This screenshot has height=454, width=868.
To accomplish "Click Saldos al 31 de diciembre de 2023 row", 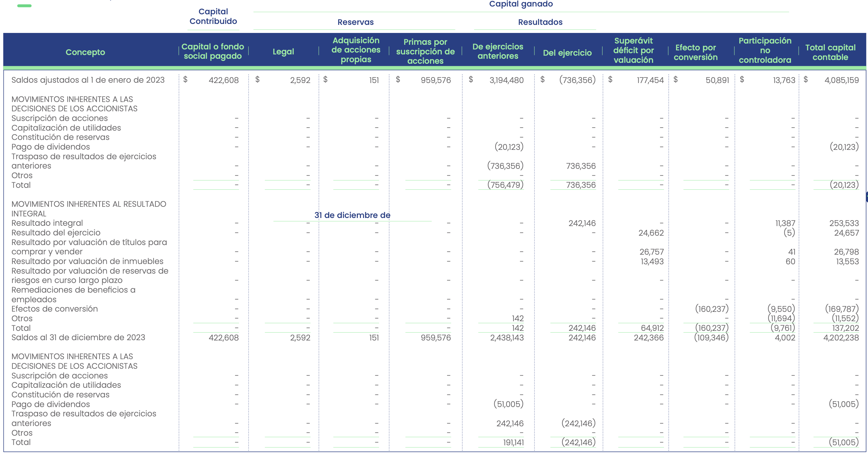I will tap(78, 337).
